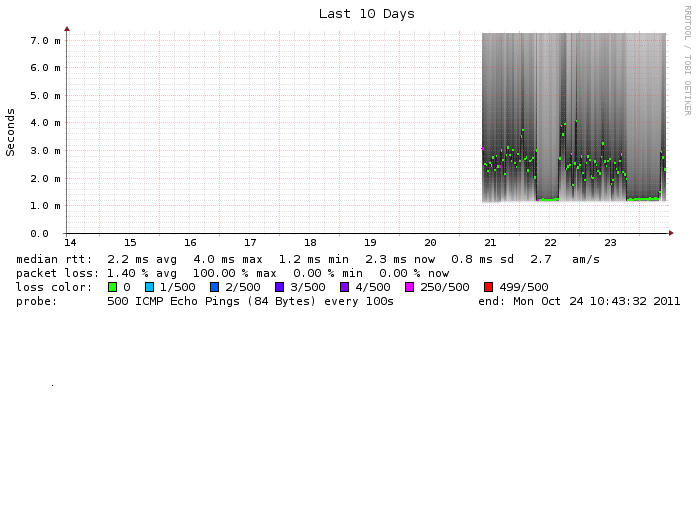This screenshot has height=510, width=697.
Task: Click the 1.0 m y-axis value
Action: (x=45, y=206)
